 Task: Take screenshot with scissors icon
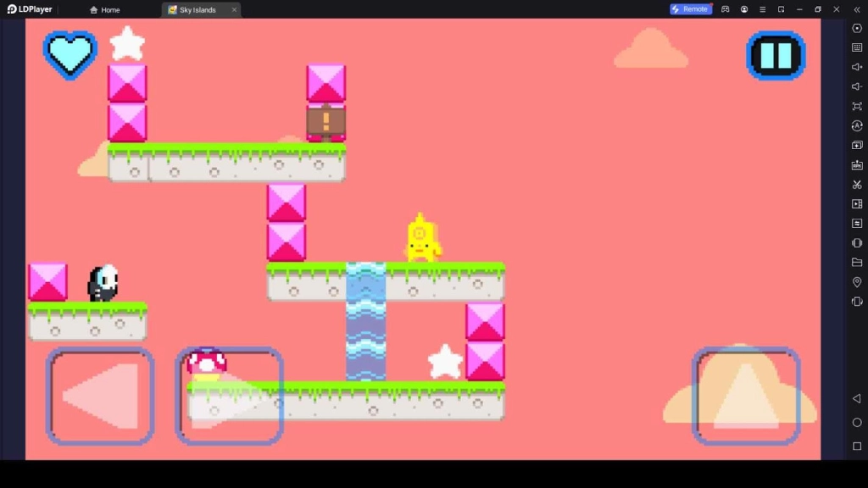coord(857,184)
